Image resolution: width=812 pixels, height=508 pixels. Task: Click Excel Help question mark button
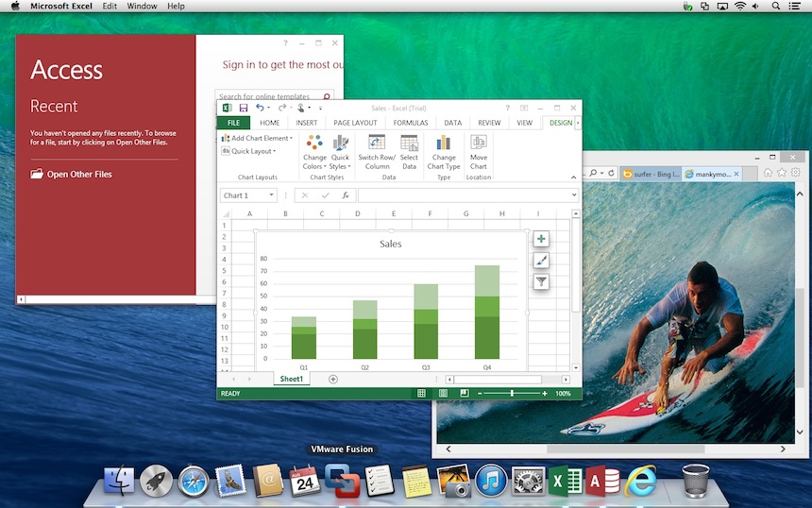[x=508, y=108]
